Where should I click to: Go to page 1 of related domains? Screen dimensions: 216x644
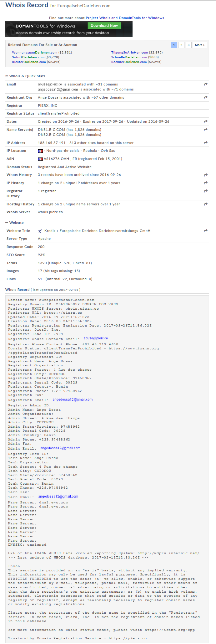(174, 45)
